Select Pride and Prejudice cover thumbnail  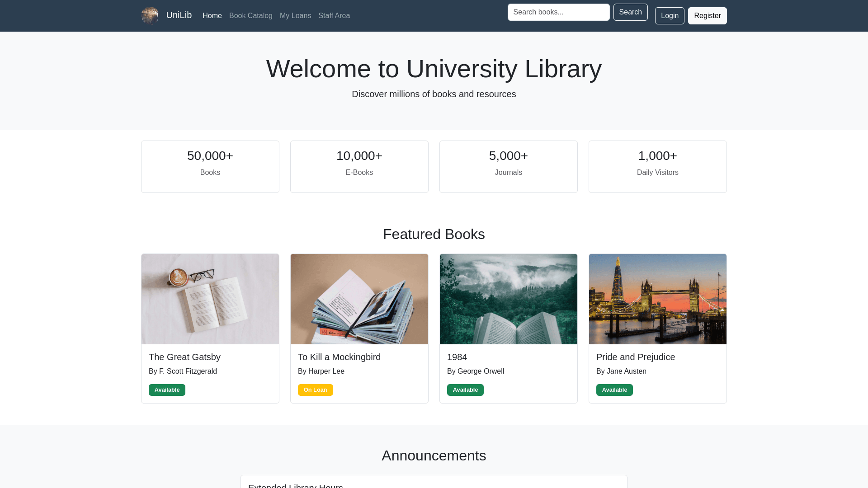pyautogui.click(x=658, y=299)
